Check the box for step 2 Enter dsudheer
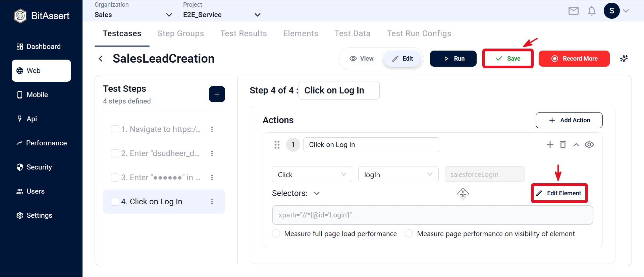 (115, 153)
